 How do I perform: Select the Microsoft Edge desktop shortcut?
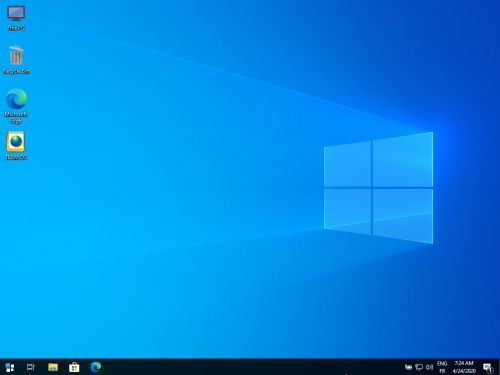(16, 106)
